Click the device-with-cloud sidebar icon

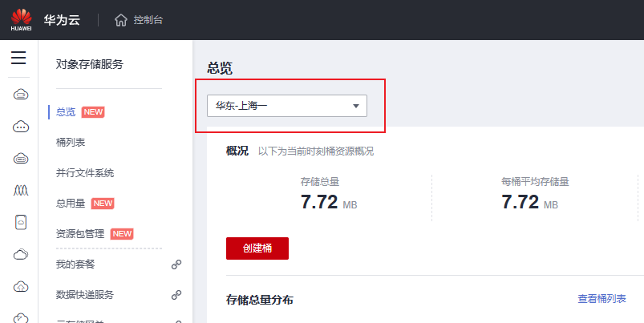(x=21, y=222)
